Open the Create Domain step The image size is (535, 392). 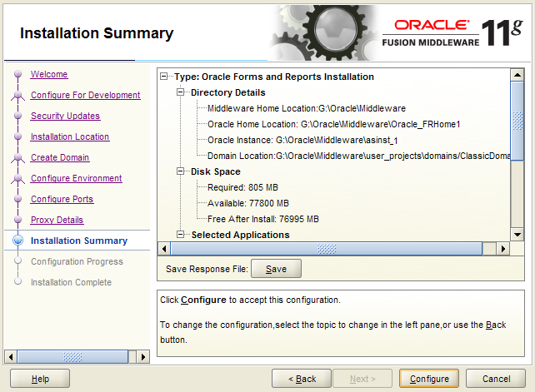[60, 157]
